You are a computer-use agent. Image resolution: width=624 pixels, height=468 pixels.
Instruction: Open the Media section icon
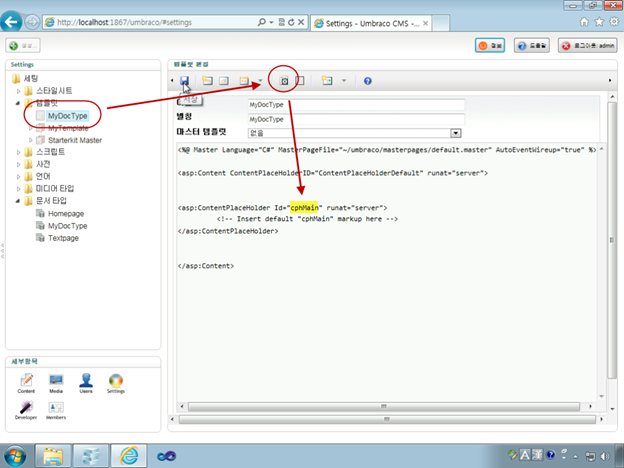[56, 384]
